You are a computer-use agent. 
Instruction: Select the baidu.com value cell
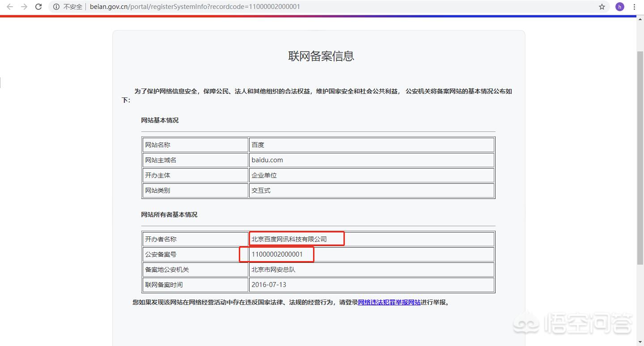(372, 160)
